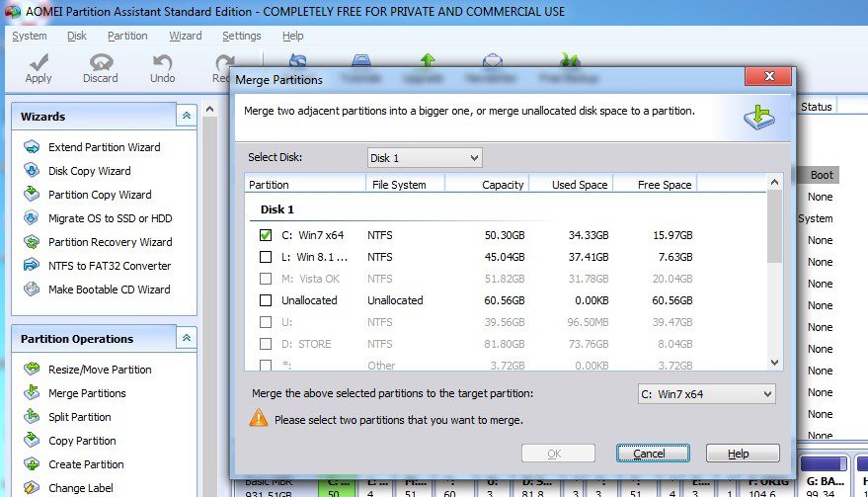
Task: Open the Select Disk dropdown
Action: (x=425, y=158)
